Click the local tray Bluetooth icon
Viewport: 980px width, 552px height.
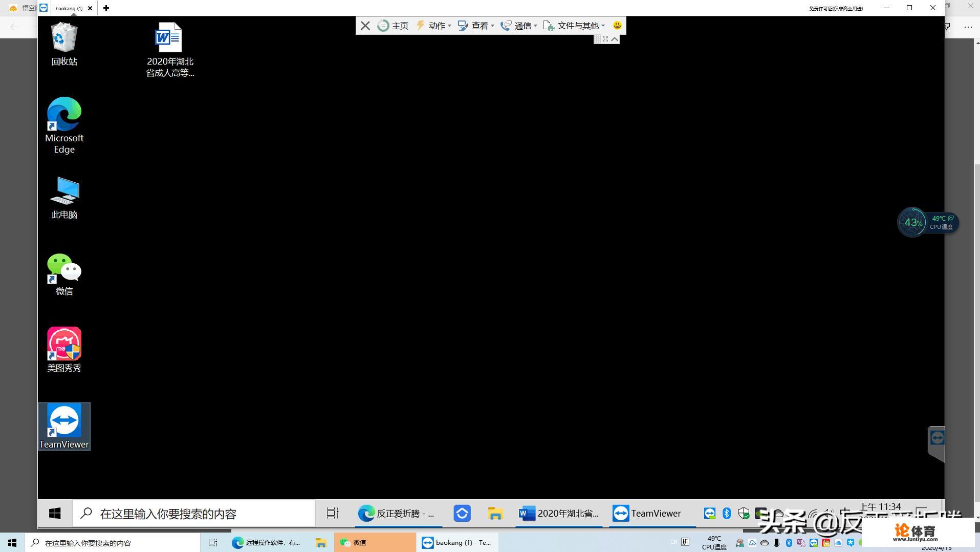coord(789,542)
